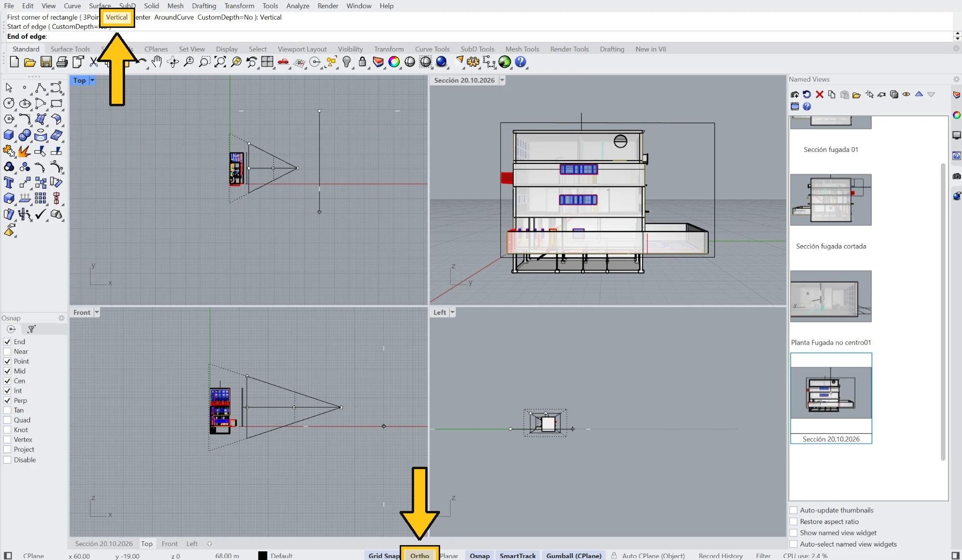Open Help with the question mark icon
The height and width of the screenshot is (560, 962).
click(x=520, y=62)
